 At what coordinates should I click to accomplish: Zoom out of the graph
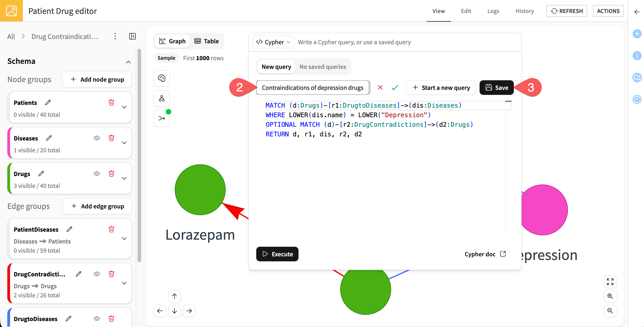(610, 311)
